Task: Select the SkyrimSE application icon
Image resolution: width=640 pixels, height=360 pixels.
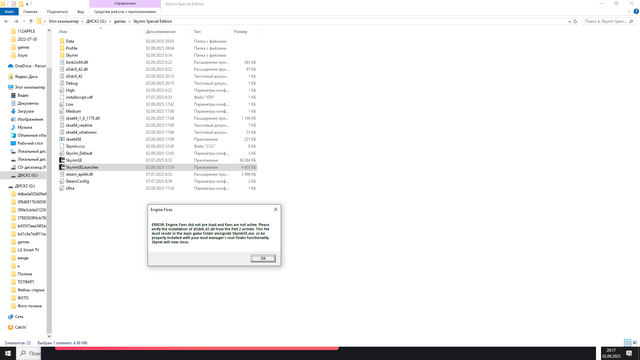Action: click(62, 160)
